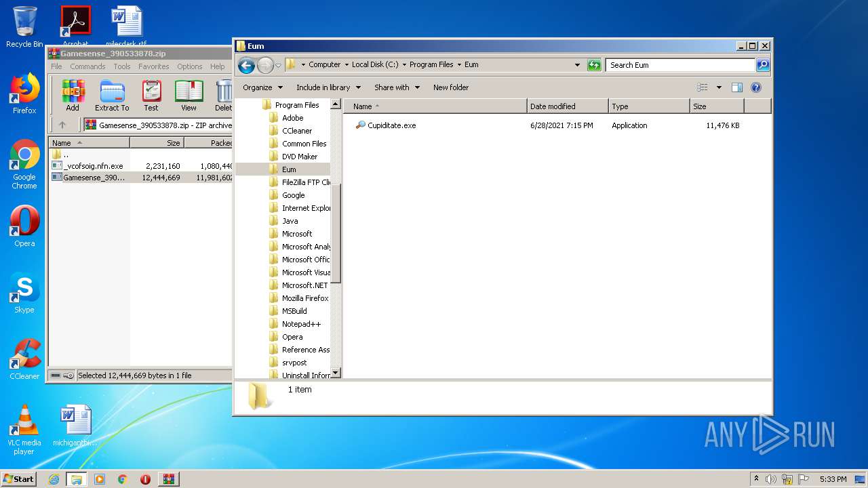This screenshot has height=488, width=868.
Task: Click the Start button
Action: coord(18,479)
